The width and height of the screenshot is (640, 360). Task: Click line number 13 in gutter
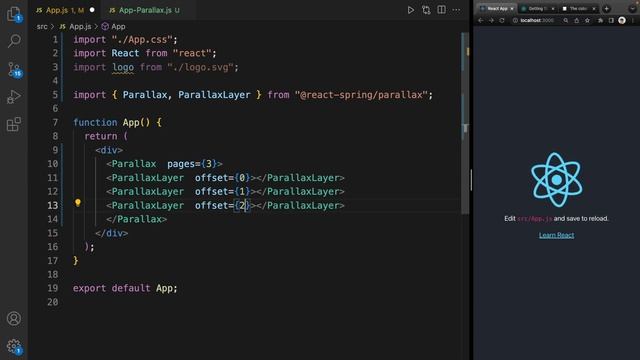[x=53, y=205]
